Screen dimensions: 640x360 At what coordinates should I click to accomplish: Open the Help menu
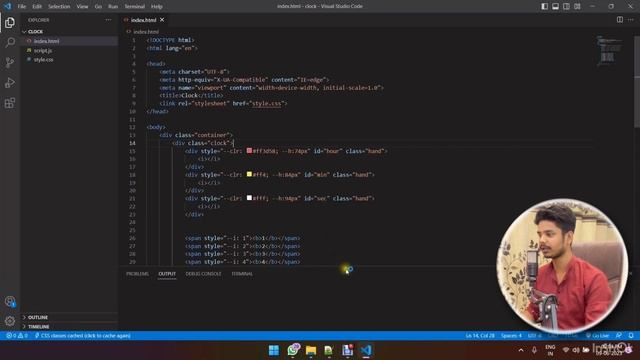click(157, 7)
